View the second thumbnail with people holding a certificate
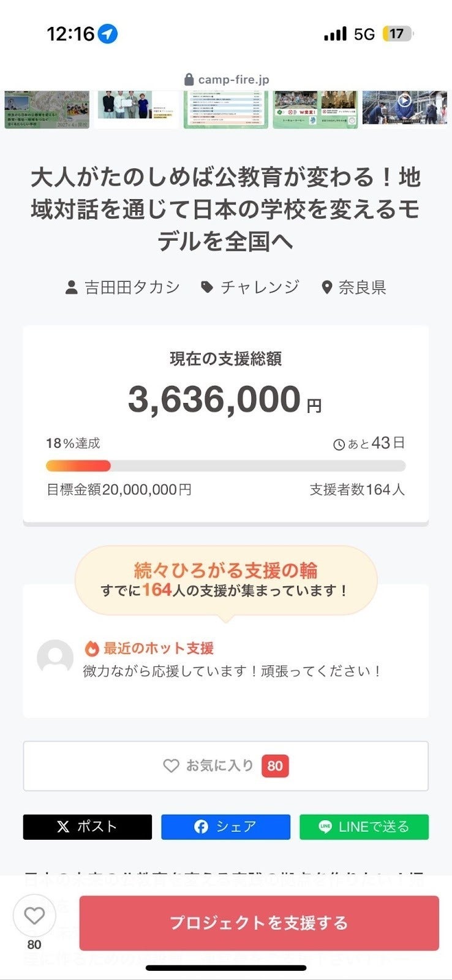 pyautogui.click(x=136, y=110)
